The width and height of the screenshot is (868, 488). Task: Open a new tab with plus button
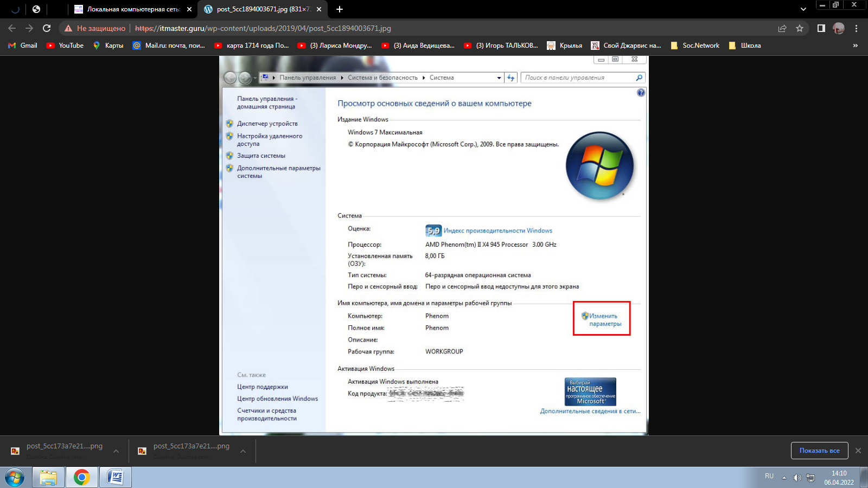(340, 9)
